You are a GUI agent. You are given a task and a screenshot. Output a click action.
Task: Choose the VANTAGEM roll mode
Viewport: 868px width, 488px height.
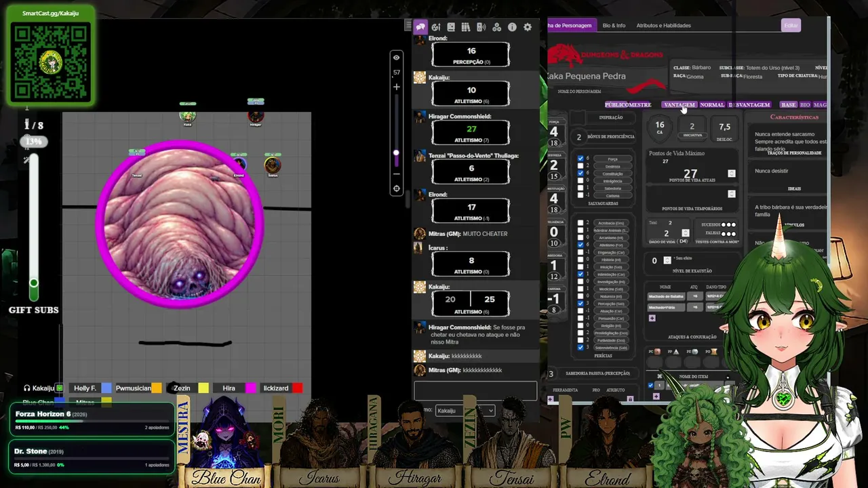(679, 105)
